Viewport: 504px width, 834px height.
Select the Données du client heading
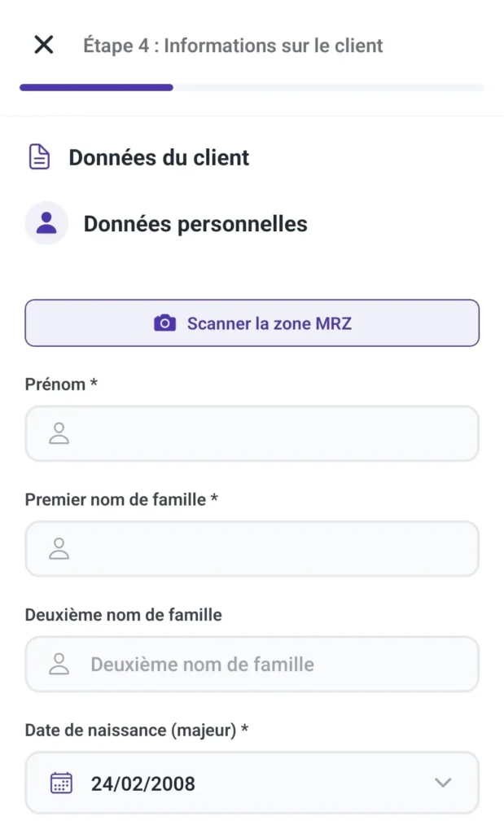pyautogui.click(x=159, y=157)
